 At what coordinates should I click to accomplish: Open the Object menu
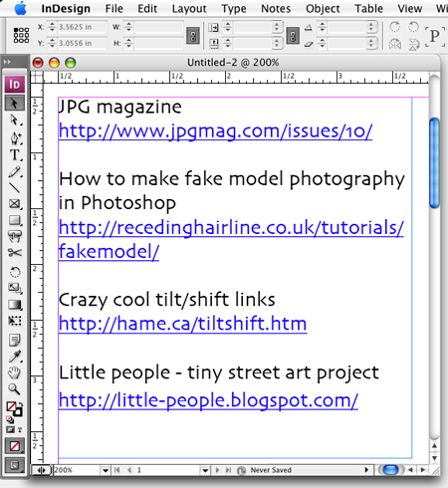point(323,8)
